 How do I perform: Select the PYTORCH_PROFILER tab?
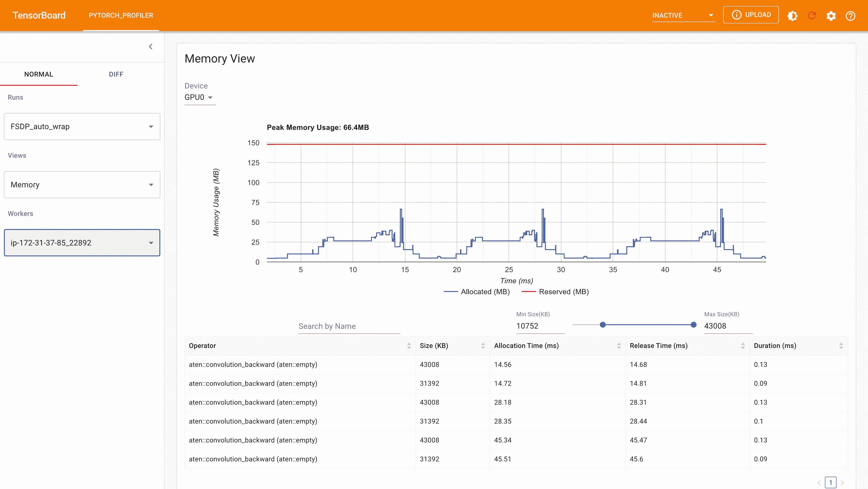[121, 16]
